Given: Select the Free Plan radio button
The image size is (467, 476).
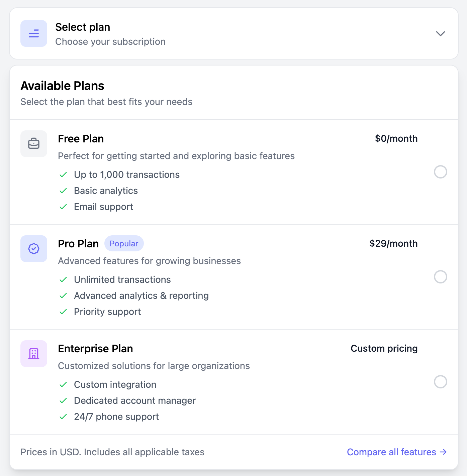Looking at the screenshot, I should click(441, 172).
